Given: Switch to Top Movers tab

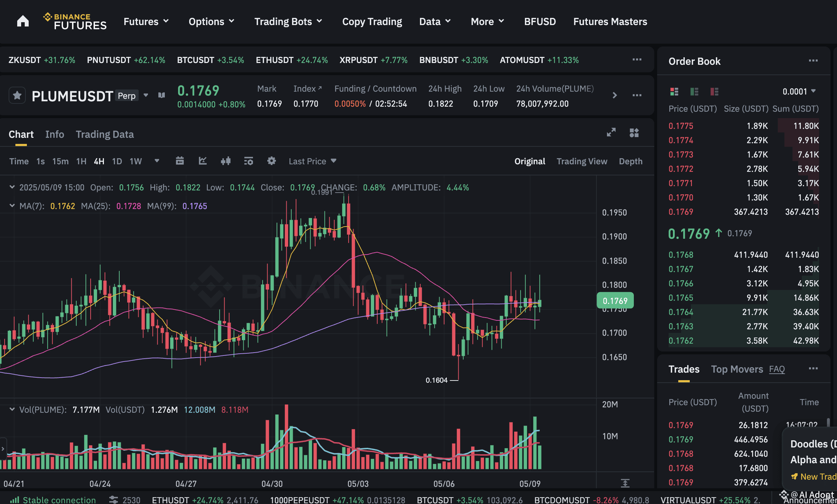Looking at the screenshot, I should (737, 369).
